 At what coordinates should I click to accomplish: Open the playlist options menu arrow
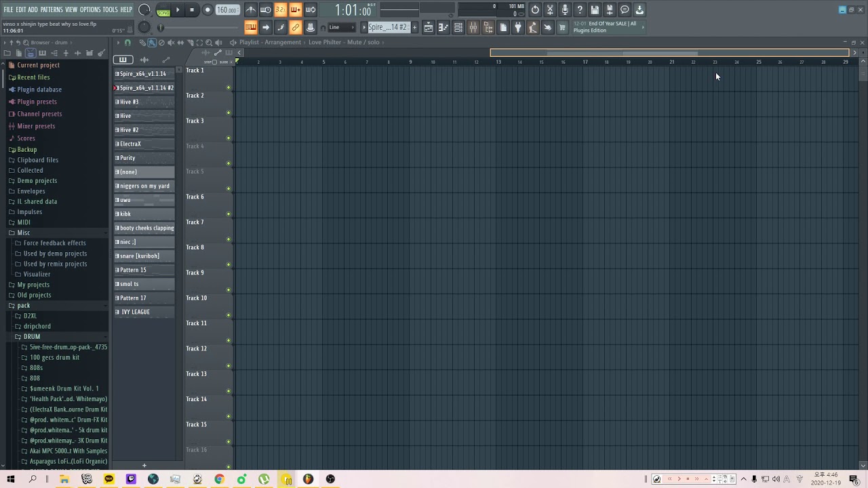(x=118, y=42)
